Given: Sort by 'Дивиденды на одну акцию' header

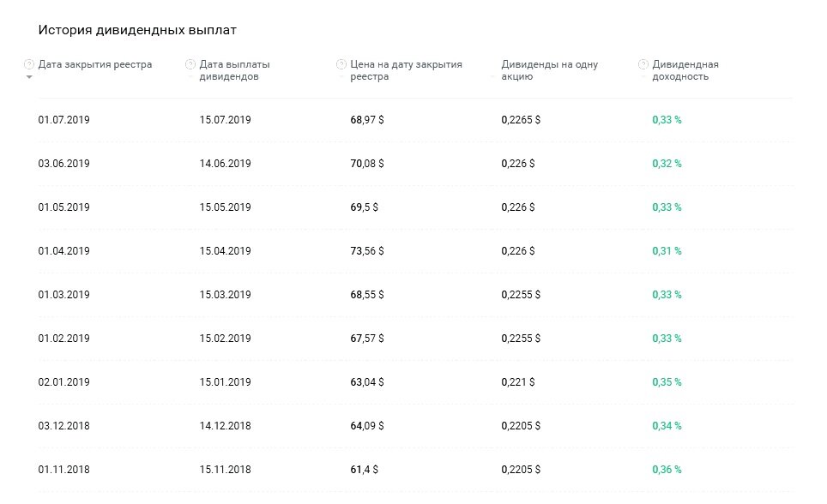Looking at the screenshot, I should [x=549, y=70].
